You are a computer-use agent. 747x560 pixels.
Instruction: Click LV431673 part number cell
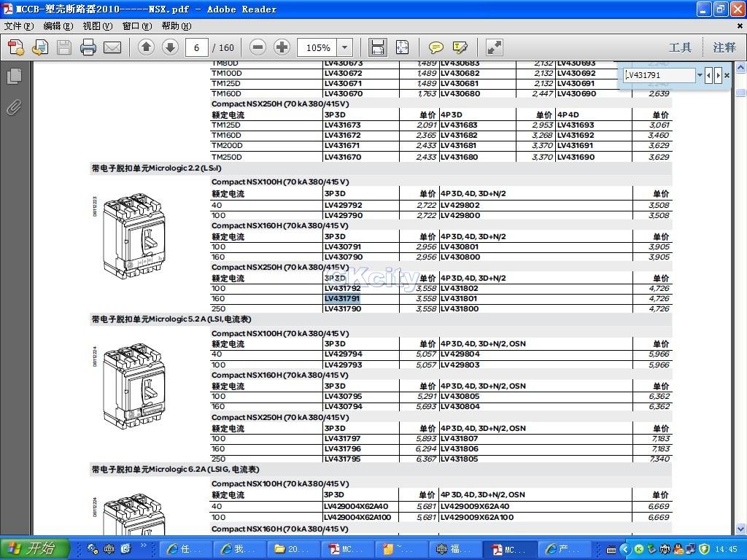tap(343, 125)
